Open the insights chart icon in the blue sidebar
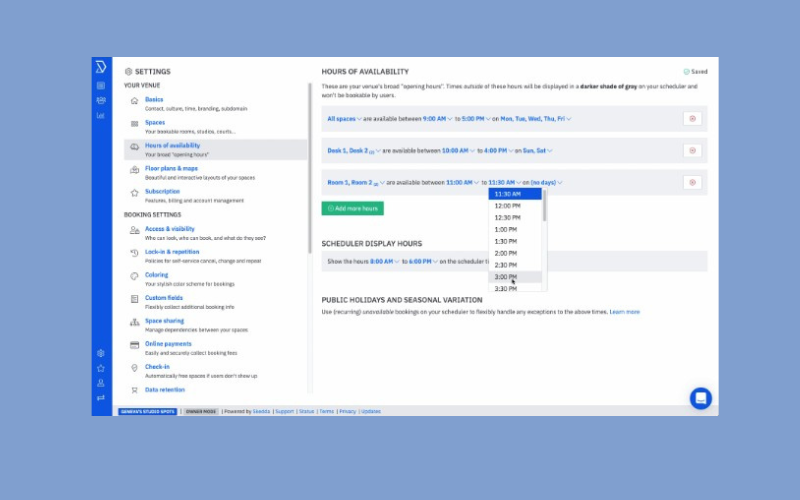Image resolution: width=800 pixels, height=500 pixels. [x=101, y=115]
